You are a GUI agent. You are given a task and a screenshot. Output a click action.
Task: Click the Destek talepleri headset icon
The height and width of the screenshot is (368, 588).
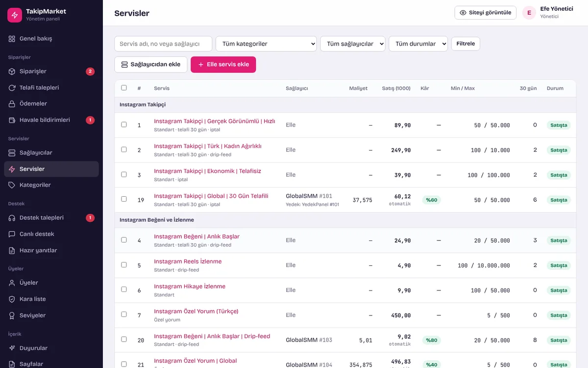(12, 218)
